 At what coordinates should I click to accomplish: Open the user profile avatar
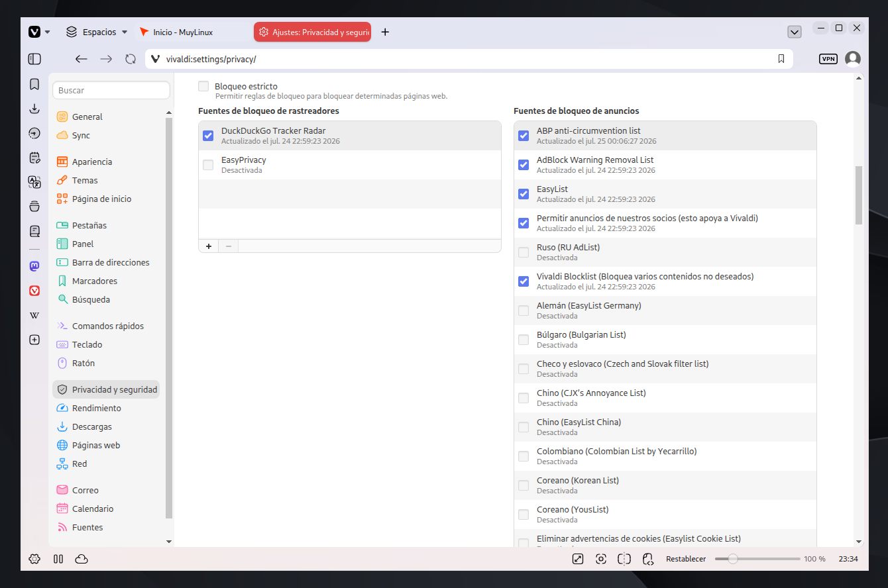click(x=853, y=59)
